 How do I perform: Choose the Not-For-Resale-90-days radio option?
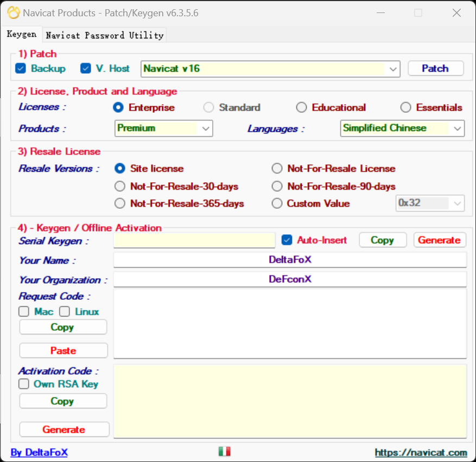[x=277, y=187]
